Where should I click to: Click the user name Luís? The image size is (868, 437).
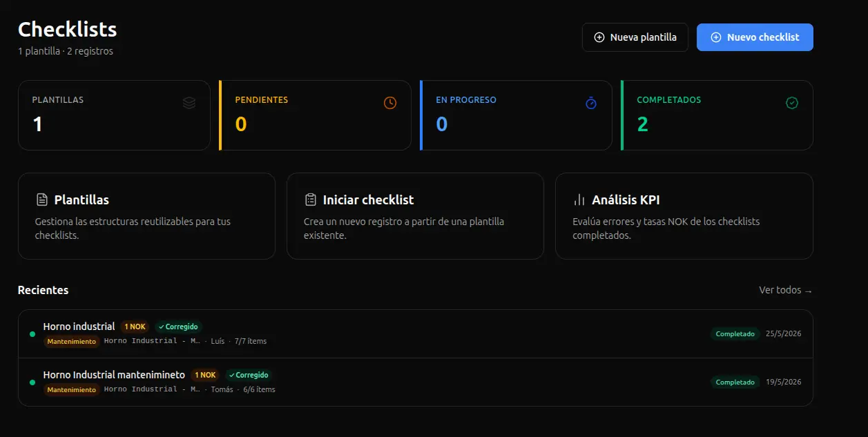point(218,341)
